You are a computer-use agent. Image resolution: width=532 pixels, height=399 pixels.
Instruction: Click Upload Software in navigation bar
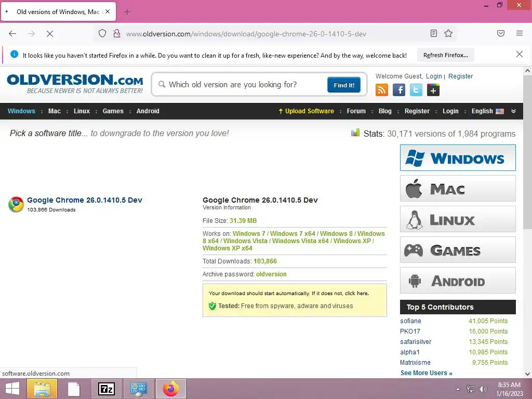point(306,111)
